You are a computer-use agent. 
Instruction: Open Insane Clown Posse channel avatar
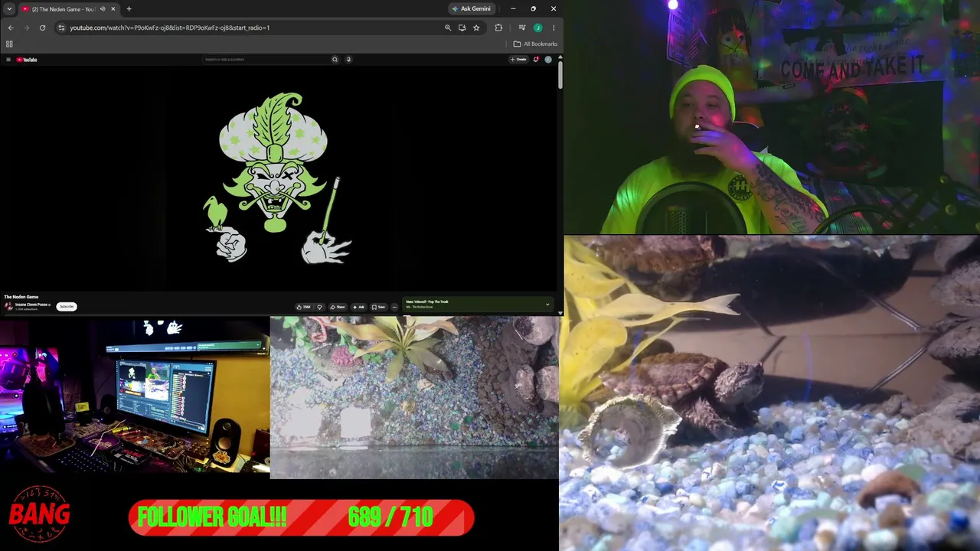pyautogui.click(x=8, y=306)
